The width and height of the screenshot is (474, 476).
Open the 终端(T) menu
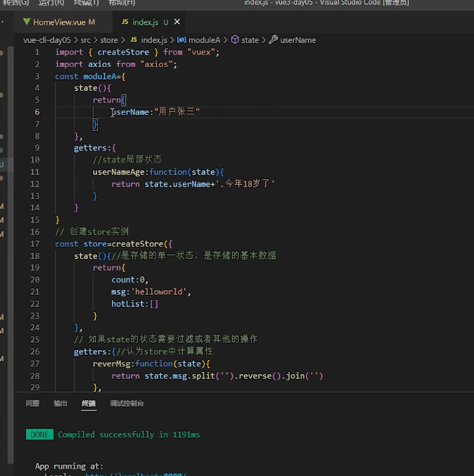pyautogui.click(x=86, y=3)
